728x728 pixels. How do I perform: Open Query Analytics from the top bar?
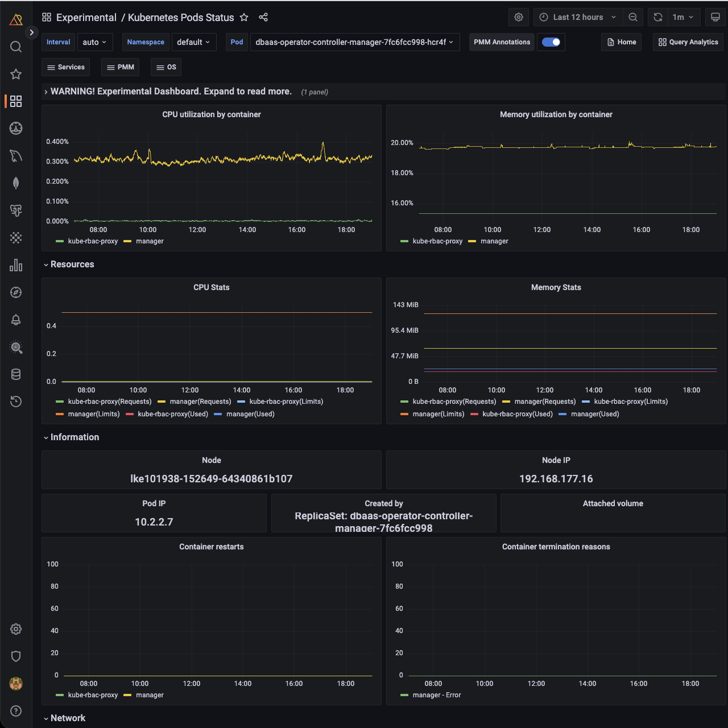[688, 42]
